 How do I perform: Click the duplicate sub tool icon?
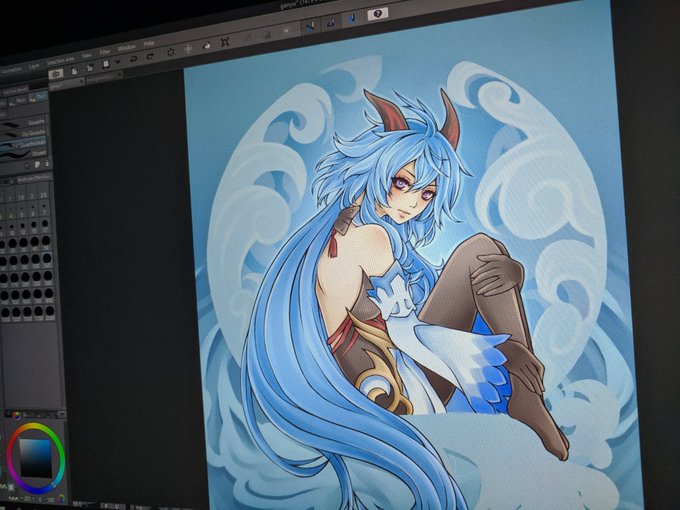[38, 165]
